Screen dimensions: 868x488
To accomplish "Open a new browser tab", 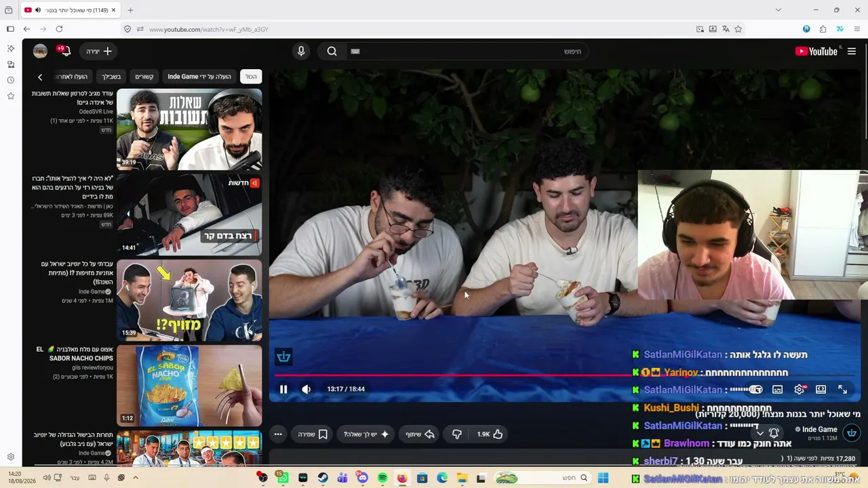I will click(x=130, y=10).
